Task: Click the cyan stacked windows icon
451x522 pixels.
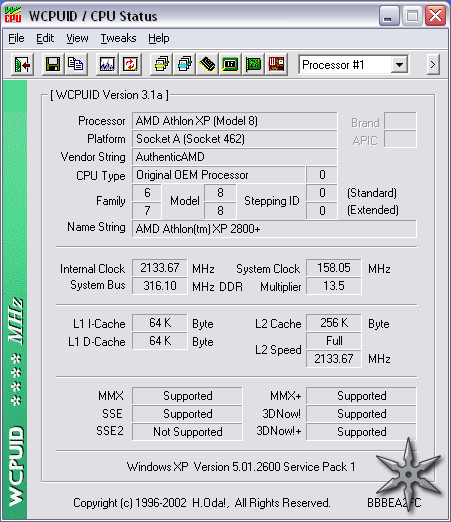Action: 184,64
